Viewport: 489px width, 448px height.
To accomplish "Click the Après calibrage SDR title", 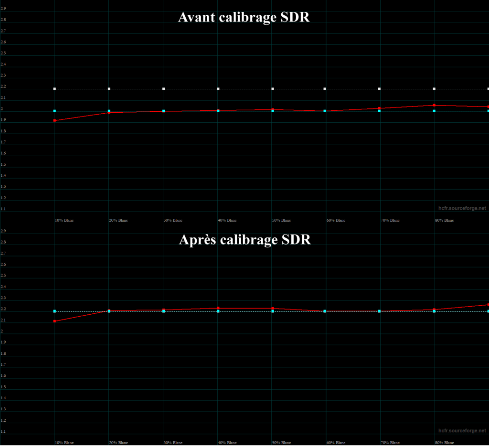I will pos(245,240).
